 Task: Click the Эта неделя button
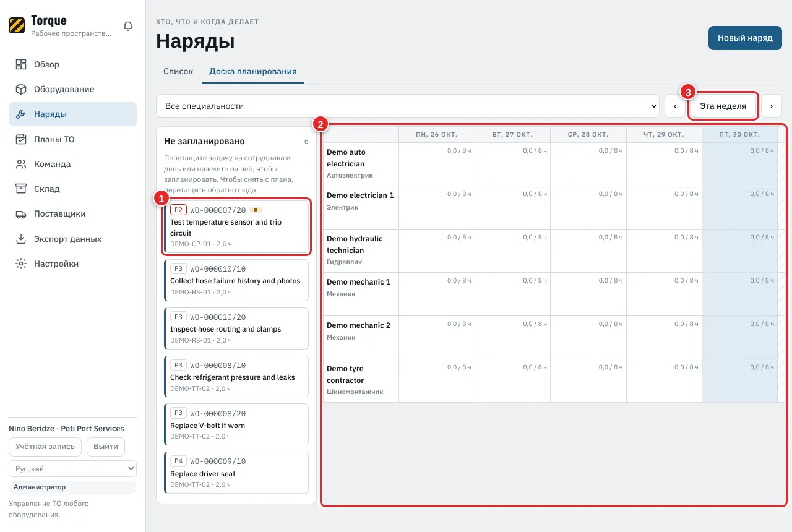[723, 106]
